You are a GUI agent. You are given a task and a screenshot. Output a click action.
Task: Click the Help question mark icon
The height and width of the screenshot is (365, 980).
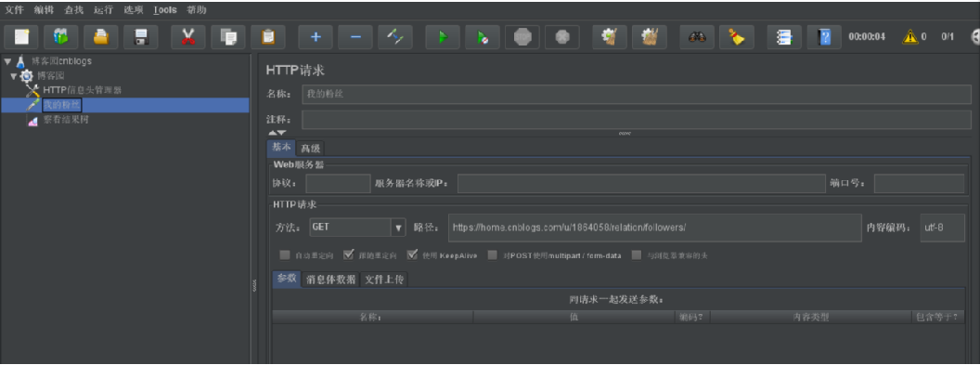(824, 37)
